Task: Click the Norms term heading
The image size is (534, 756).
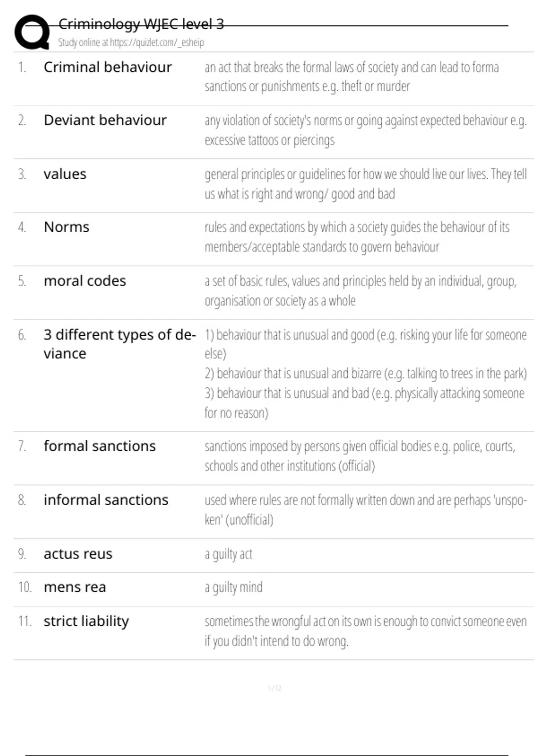Action: (x=66, y=227)
